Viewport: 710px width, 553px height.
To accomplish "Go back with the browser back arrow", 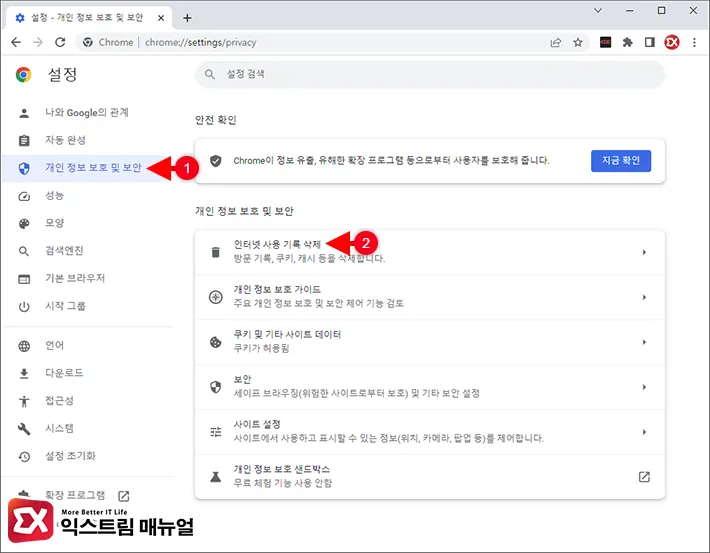I will coord(16,43).
